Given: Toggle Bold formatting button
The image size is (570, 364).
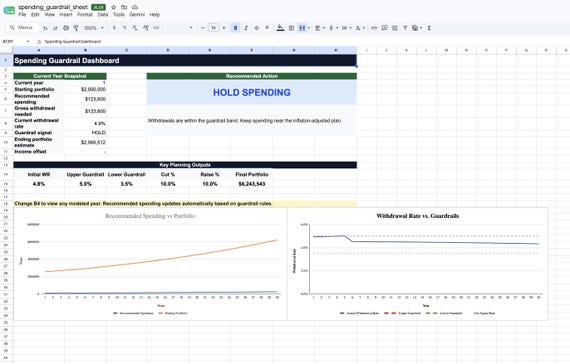Looking at the screenshot, I should 235,28.
